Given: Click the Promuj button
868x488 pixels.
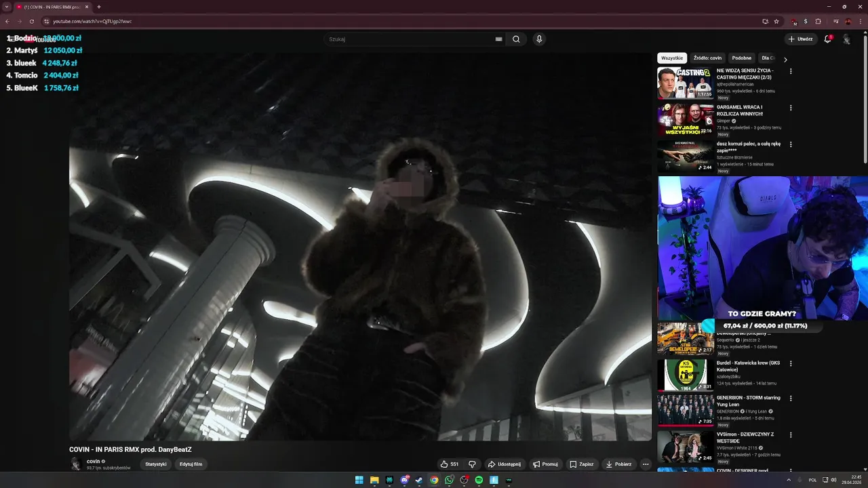Looking at the screenshot, I should click(x=545, y=464).
